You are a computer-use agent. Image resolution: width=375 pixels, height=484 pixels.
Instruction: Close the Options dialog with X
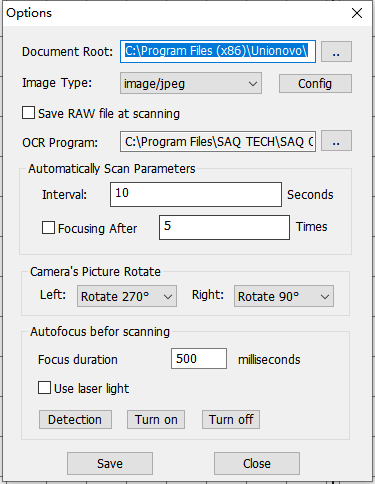click(357, 13)
